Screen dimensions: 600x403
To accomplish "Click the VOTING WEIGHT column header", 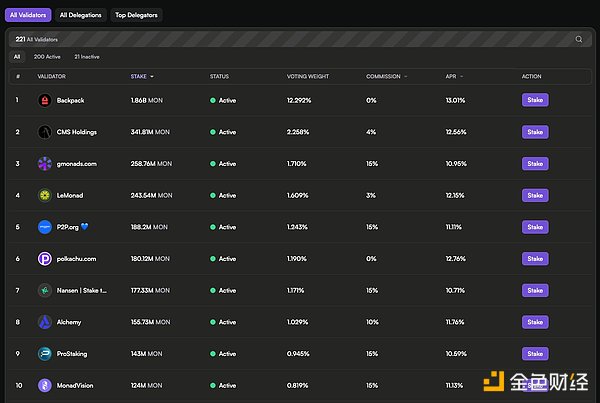I will (x=308, y=77).
